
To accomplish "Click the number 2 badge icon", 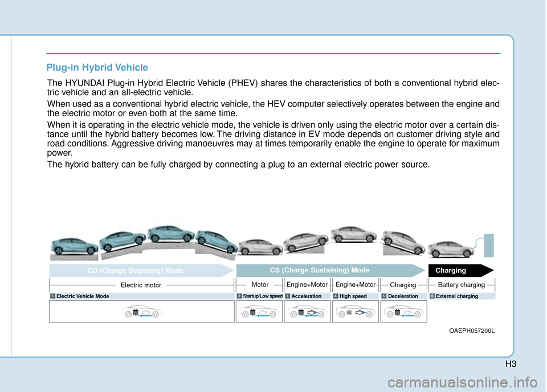I will coord(239,296).
